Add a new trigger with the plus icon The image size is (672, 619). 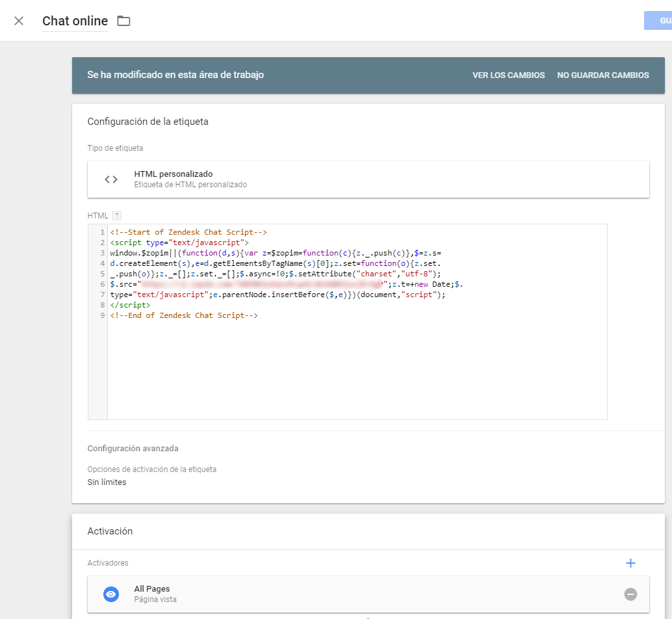[x=630, y=563]
